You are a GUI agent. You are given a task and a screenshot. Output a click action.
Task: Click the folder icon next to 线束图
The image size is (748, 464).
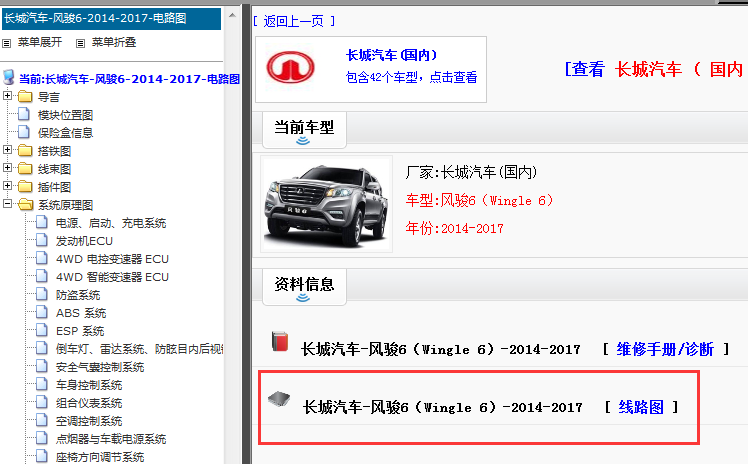[25, 169]
